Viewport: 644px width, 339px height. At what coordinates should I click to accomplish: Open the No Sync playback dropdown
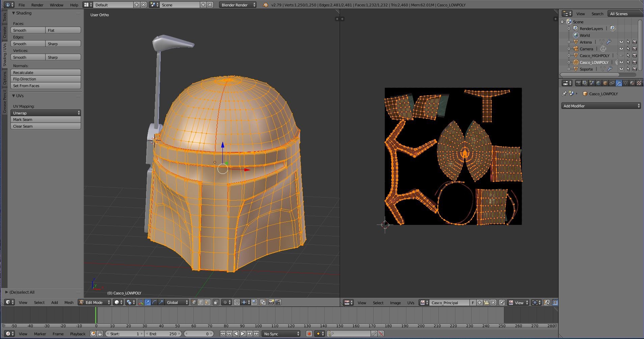(x=281, y=334)
